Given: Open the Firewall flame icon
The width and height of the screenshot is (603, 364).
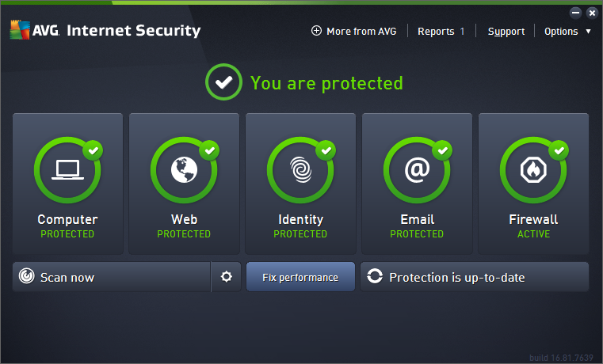Looking at the screenshot, I should (x=533, y=171).
